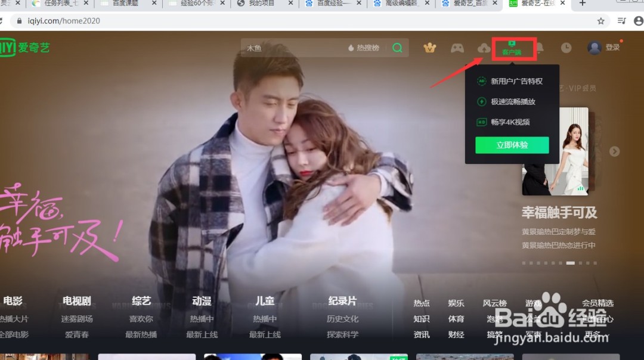Click 热播中 under 儿童
Image resolution: width=644 pixels, height=360 pixels.
point(265,319)
